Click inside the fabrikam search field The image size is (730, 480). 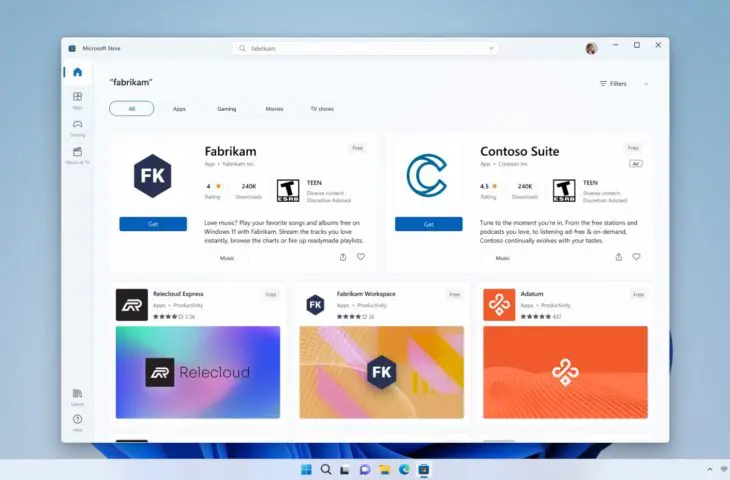365,48
